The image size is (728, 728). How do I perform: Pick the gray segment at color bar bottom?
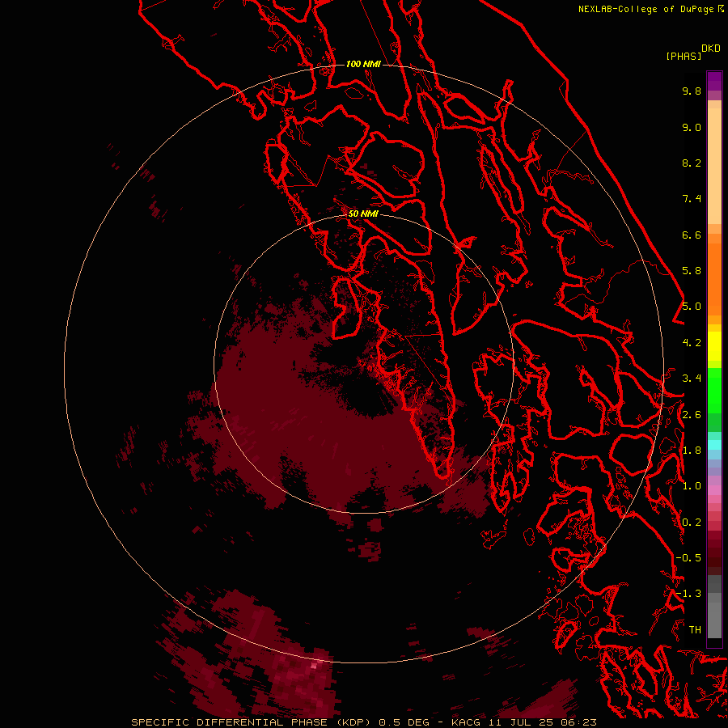(714, 620)
